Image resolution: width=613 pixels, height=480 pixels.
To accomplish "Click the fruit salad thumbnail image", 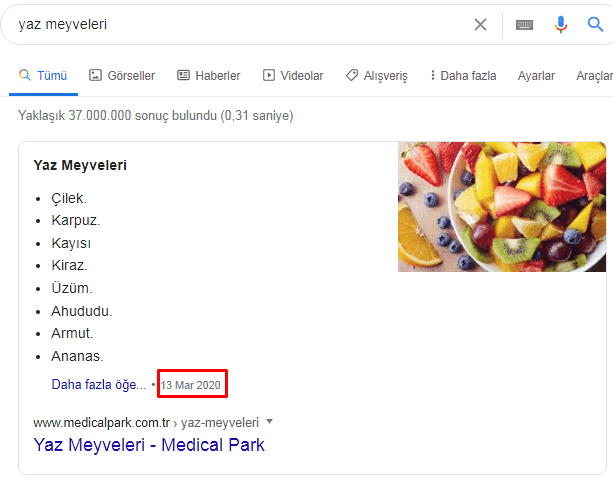I will pos(502,207).
